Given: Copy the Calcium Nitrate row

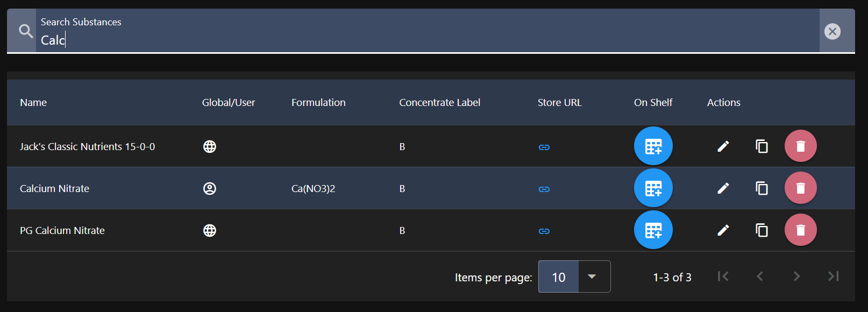Looking at the screenshot, I should 762,188.
